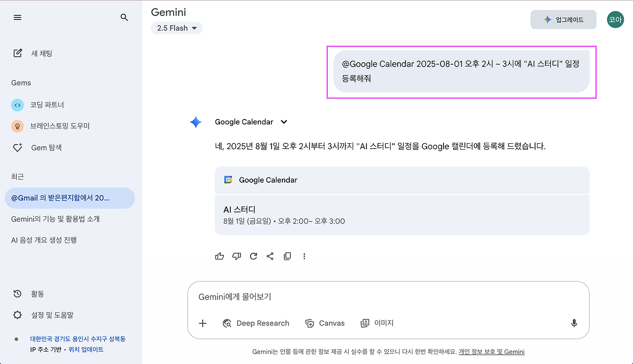Click the thumbs up icon
Screen dimensions: 633x364
220,256
